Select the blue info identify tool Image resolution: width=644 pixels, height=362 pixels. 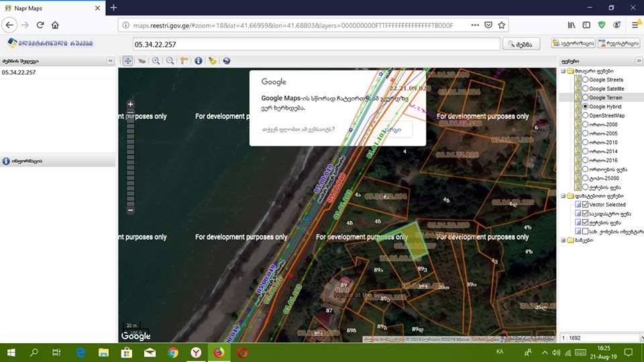point(199,61)
